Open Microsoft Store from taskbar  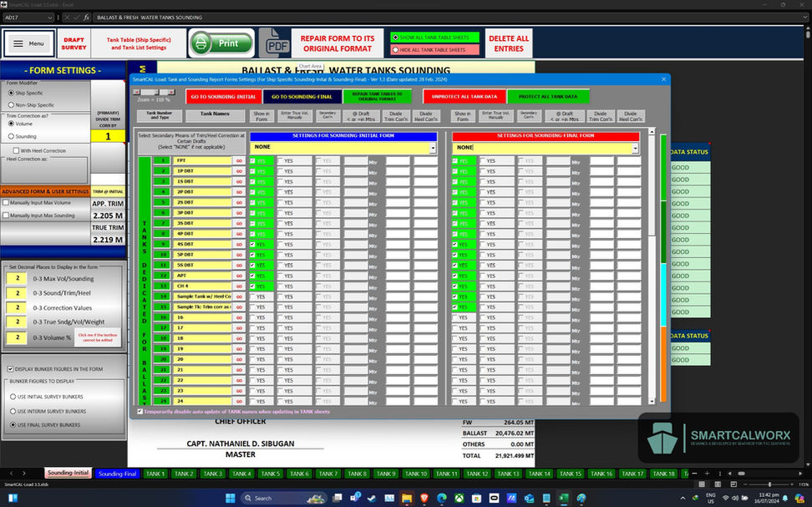click(x=476, y=498)
